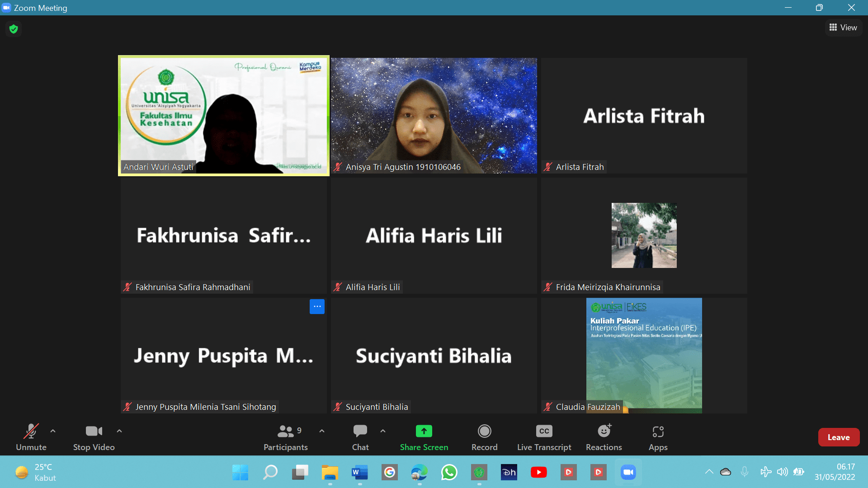Open the View layout menu
Image resolution: width=868 pixels, height=488 pixels.
point(844,28)
